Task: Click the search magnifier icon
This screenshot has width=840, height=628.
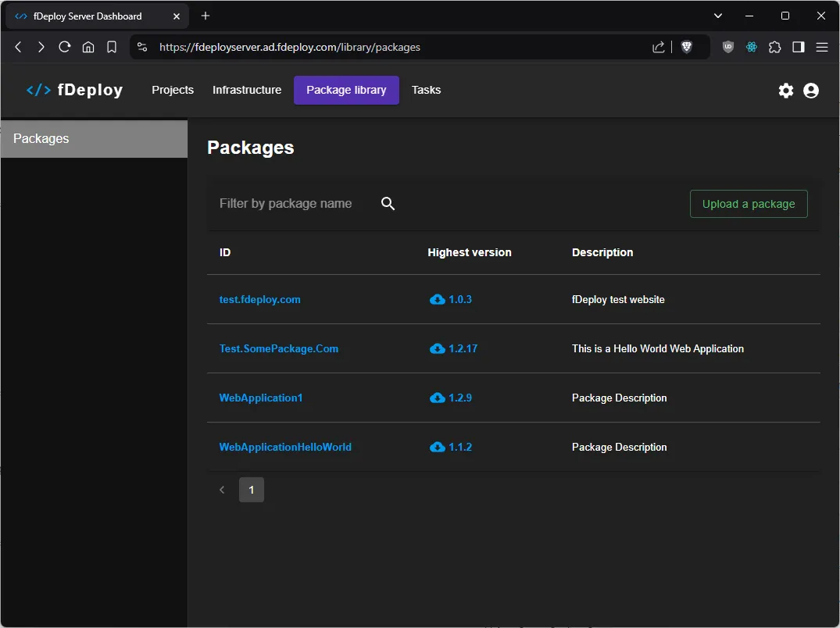Action: tap(388, 203)
